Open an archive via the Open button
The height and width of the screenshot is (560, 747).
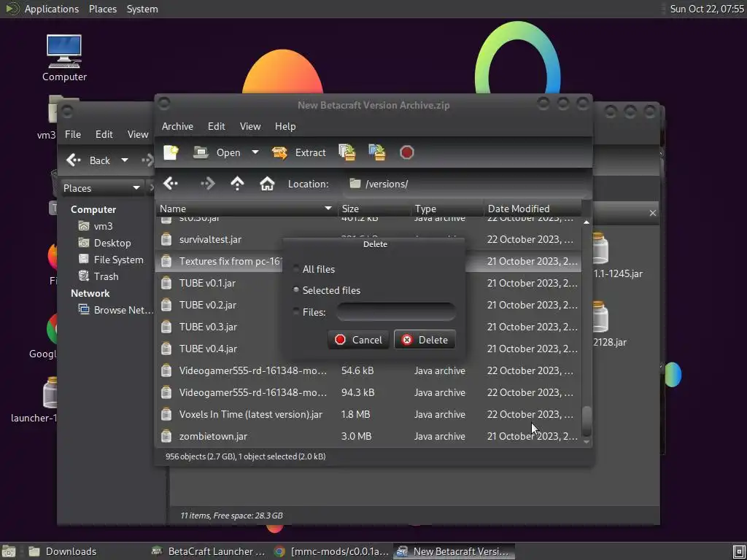pos(217,152)
